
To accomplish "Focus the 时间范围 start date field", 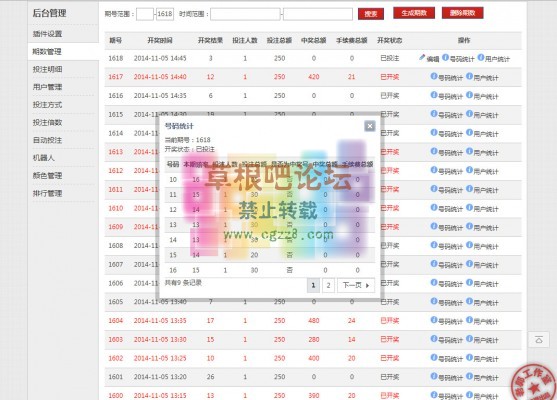I will point(245,14).
